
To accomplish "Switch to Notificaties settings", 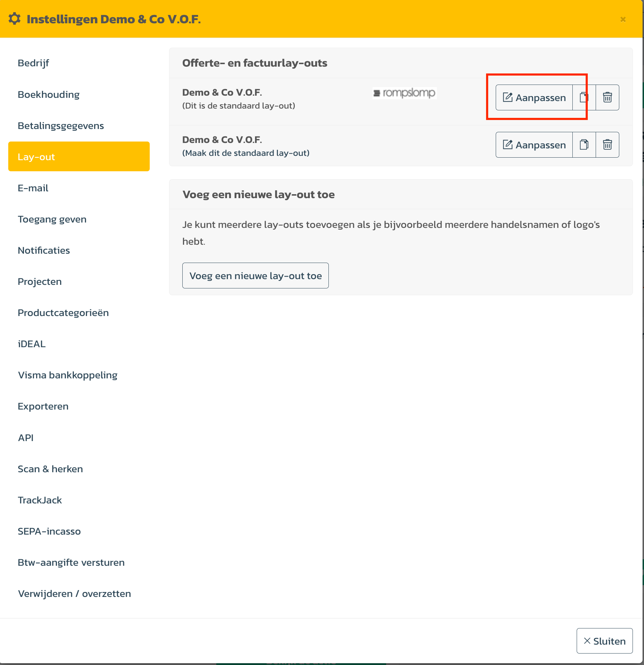I will tap(44, 250).
